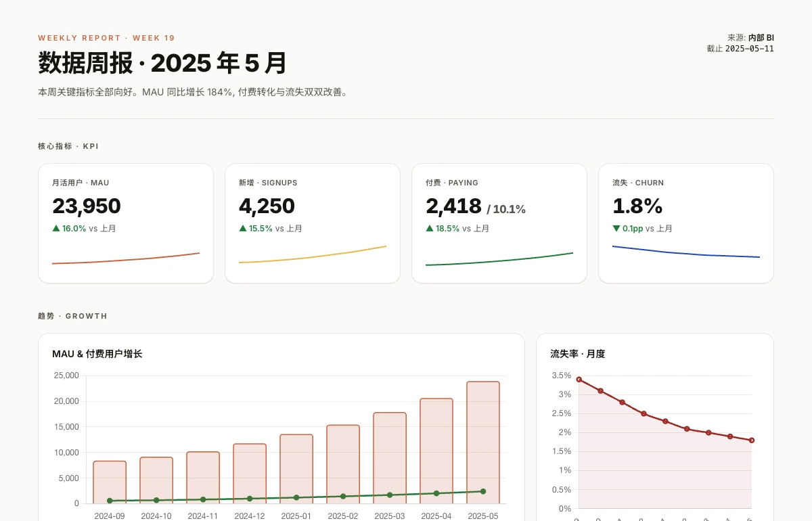Click the 2024-12 x-axis label

point(250,516)
